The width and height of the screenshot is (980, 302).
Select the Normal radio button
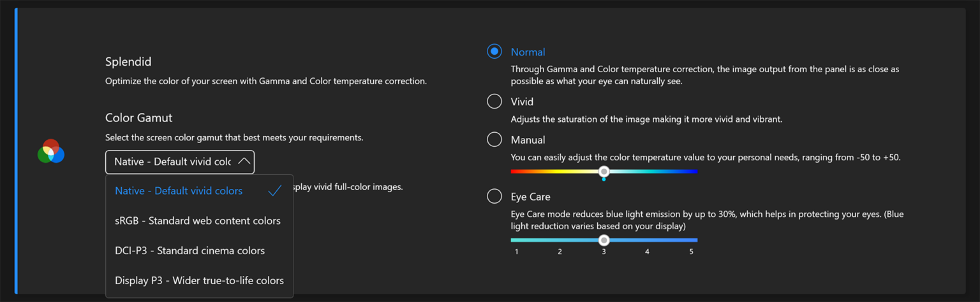tap(494, 51)
